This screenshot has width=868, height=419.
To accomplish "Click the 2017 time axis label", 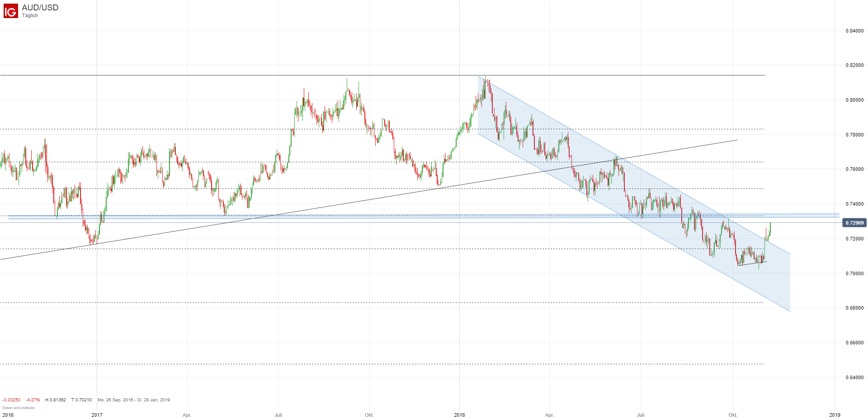I will pos(97,415).
